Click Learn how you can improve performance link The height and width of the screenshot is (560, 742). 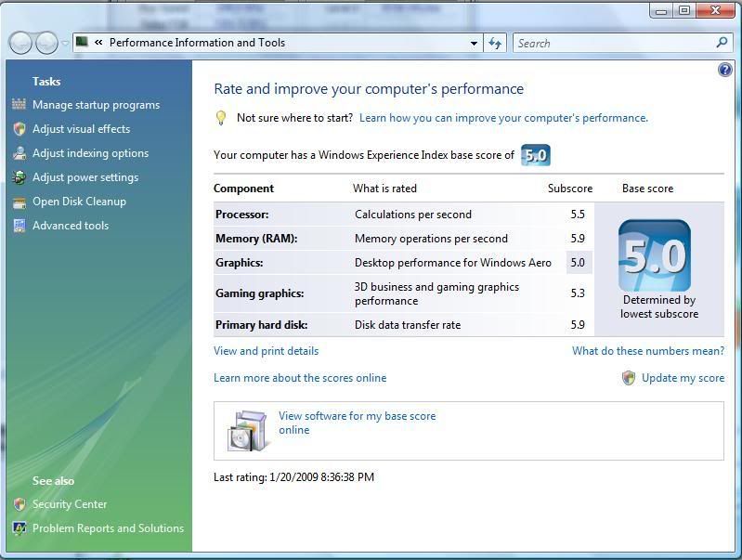503,118
